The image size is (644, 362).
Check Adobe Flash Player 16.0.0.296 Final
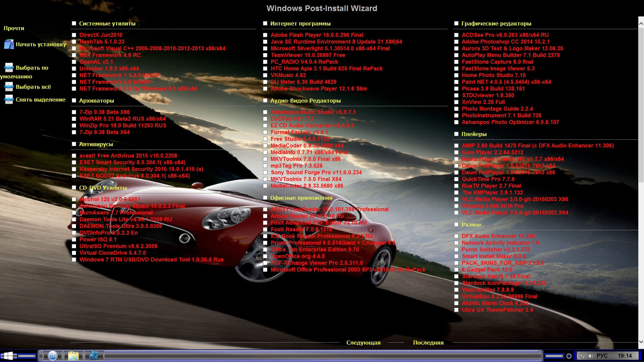265,35
